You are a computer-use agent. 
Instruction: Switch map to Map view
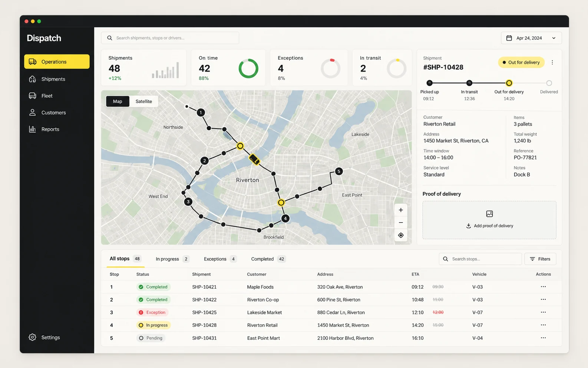coord(118,101)
